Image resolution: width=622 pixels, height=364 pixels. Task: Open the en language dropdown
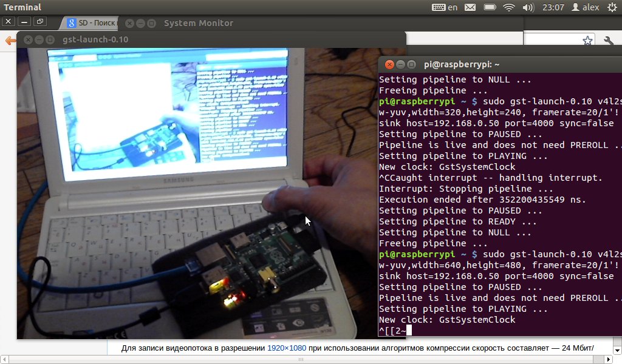coord(453,7)
